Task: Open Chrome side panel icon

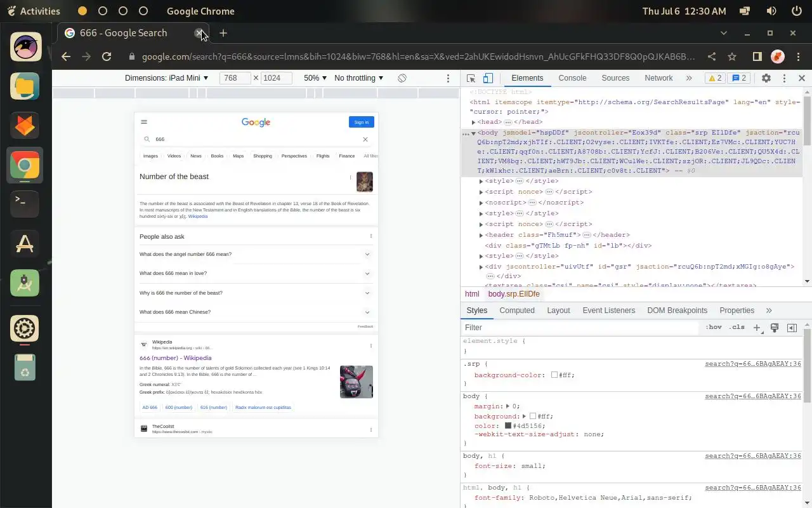Action: [x=757, y=57]
